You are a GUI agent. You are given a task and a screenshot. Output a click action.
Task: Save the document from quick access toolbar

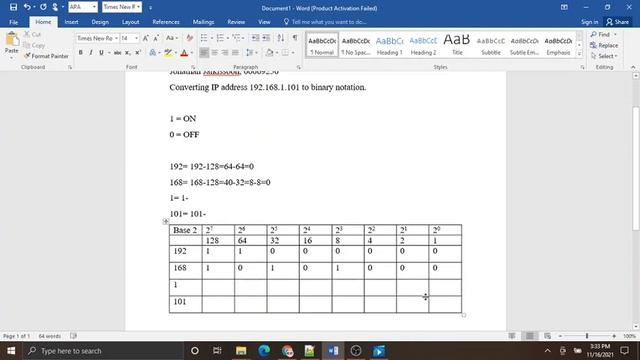coord(13,7)
